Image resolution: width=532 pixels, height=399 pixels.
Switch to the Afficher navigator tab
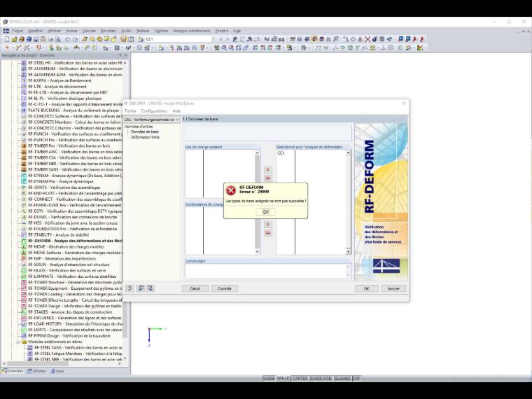[x=37, y=371]
